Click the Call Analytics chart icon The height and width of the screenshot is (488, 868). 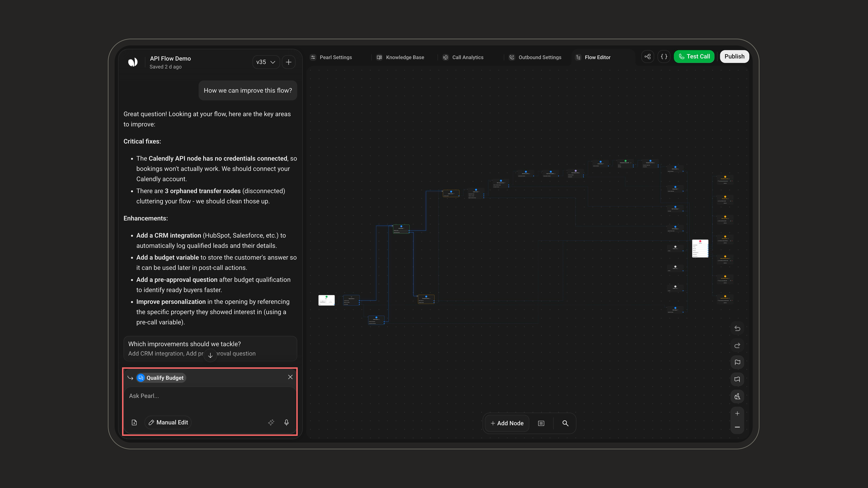click(x=446, y=57)
